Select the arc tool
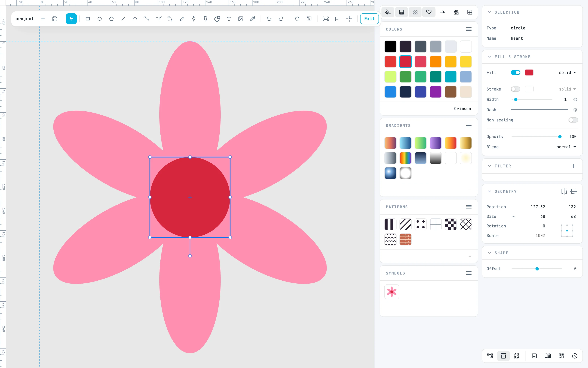The width and height of the screenshot is (588, 368). tap(135, 19)
